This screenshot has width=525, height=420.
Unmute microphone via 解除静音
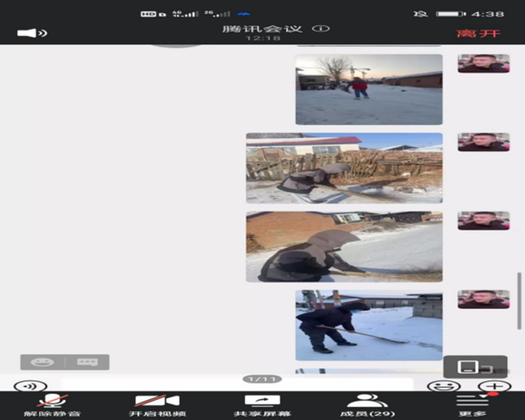pos(52,405)
